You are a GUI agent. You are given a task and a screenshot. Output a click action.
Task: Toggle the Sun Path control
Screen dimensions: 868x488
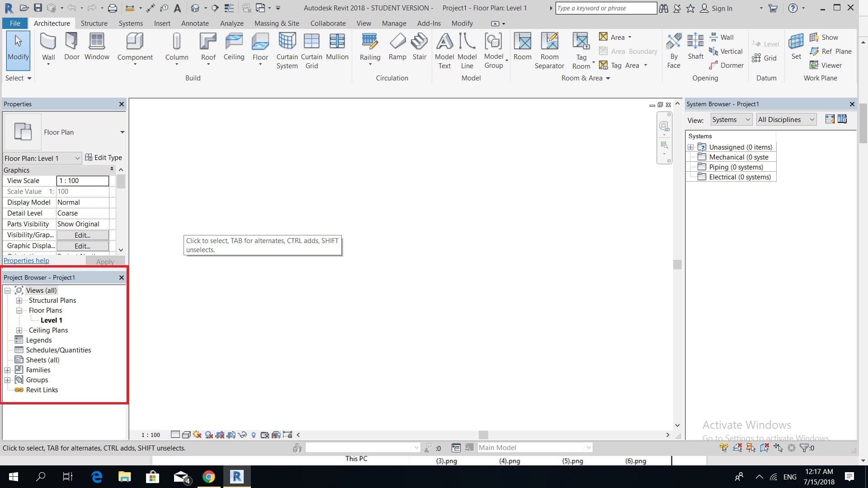click(198, 435)
